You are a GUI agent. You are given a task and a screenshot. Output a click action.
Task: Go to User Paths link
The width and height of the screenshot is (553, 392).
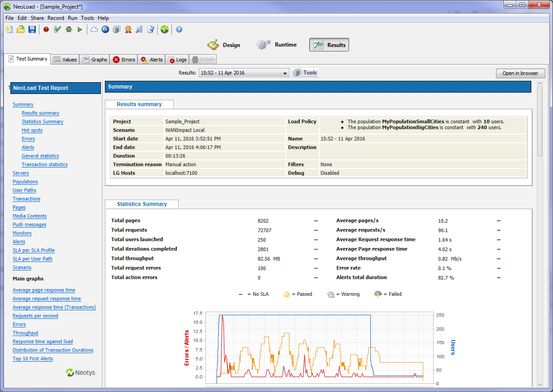(x=24, y=190)
